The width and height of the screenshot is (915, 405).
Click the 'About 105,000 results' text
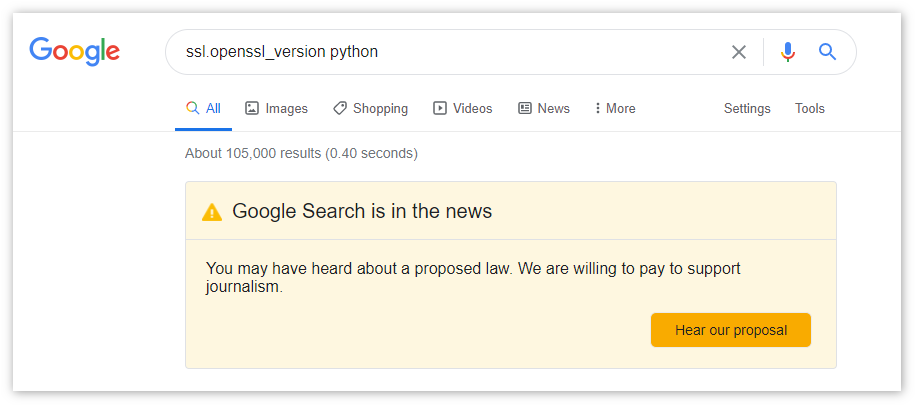coord(301,153)
